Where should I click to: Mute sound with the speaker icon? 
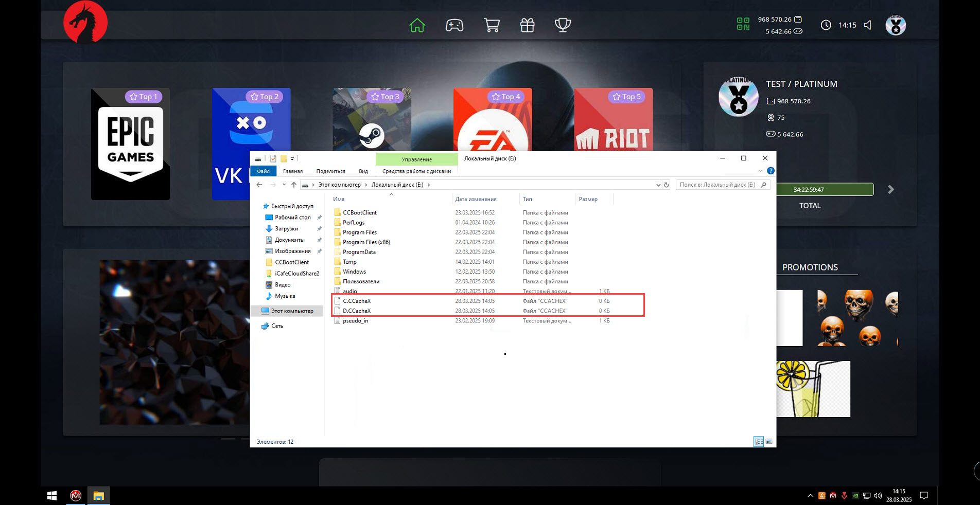[868, 25]
